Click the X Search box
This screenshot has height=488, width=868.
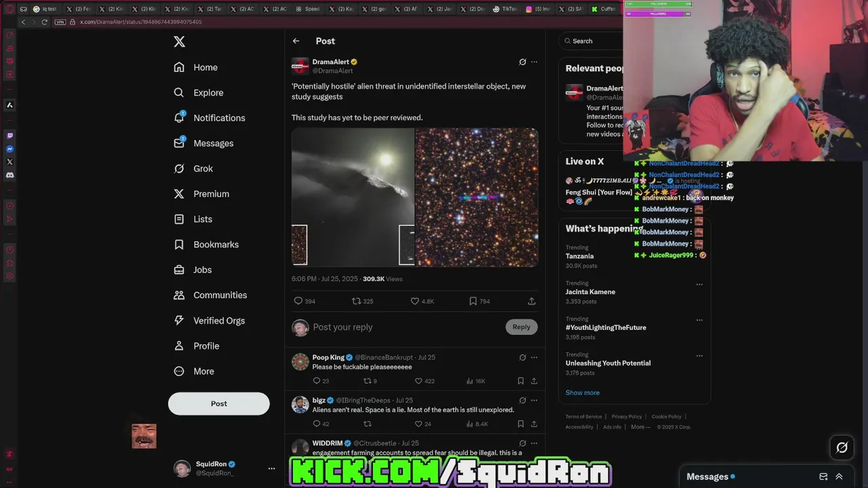(x=591, y=41)
